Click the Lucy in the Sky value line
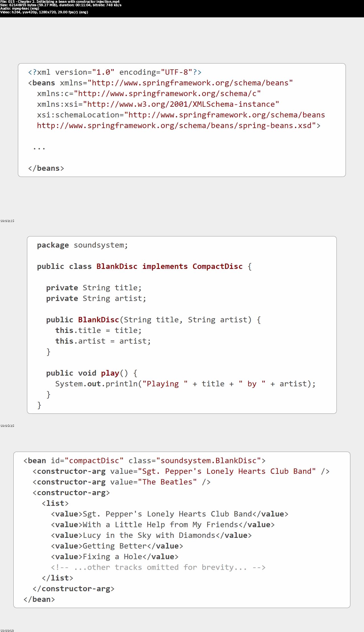Viewport: 364px width, 632px height. pyautogui.click(x=151, y=535)
